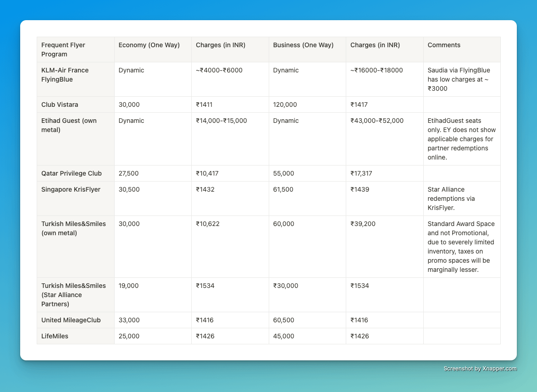
Task: Click the ₹43,000-₹52,000 charges cell
Action: pyautogui.click(x=376, y=121)
